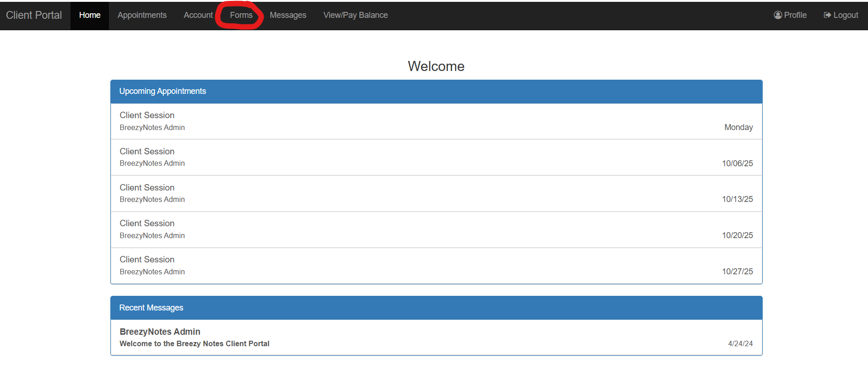This screenshot has height=381, width=868.
Task: Click the Home navigation tab
Action: (x=90, y=15)
